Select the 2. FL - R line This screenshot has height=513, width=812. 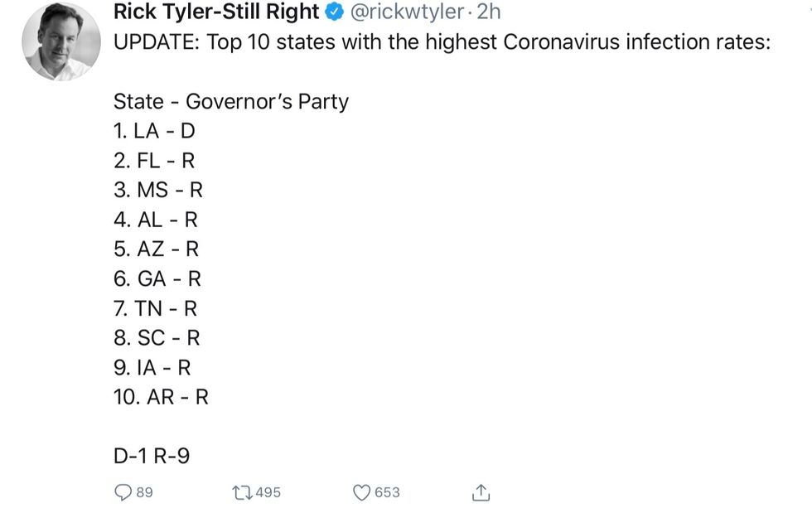point(154,161)
